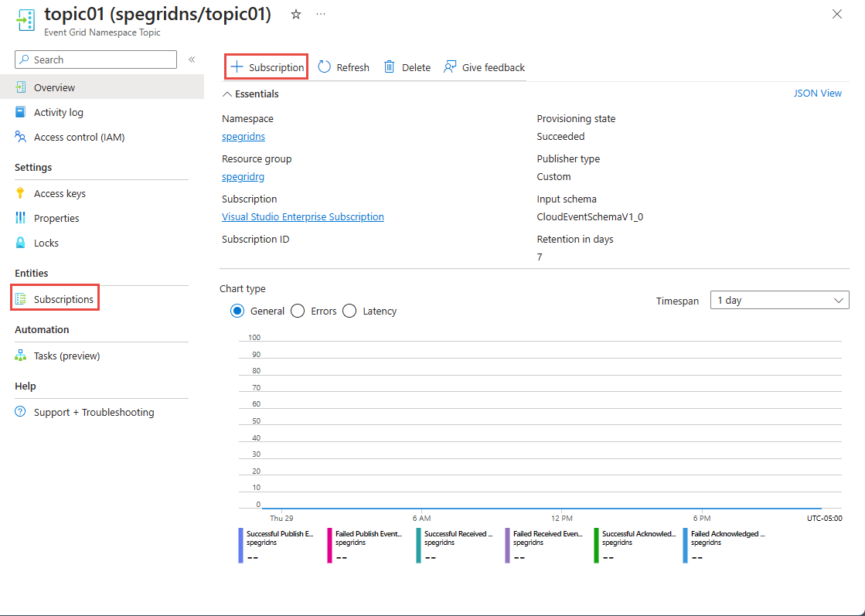865x616 pixels.
Task: Click the Custom publisher type value
Action: (554, 176)
